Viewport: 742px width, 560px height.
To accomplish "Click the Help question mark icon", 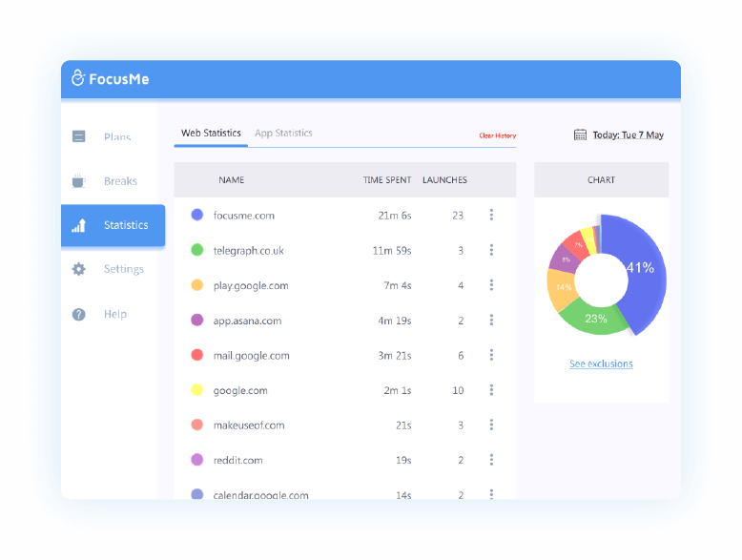I will [79, 314].
